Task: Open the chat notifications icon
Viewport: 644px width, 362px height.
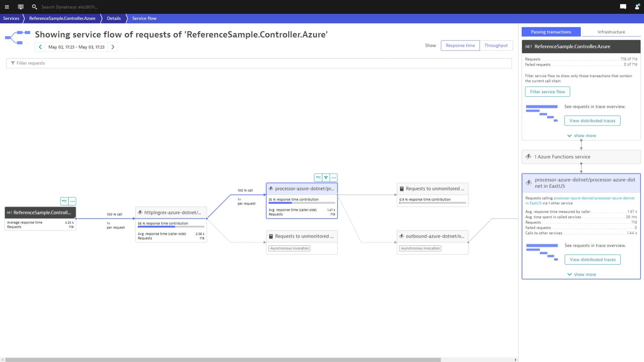Action: 623,7
